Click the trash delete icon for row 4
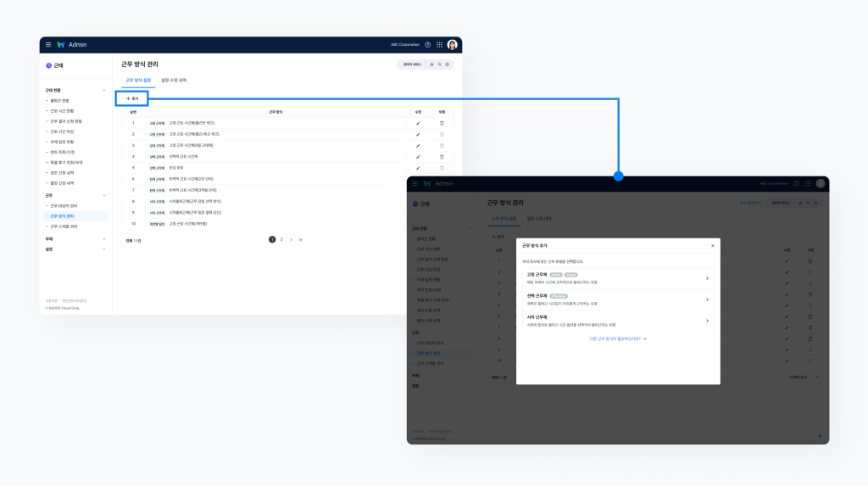The height and width of the screenshot is (486, 868). 442,157
